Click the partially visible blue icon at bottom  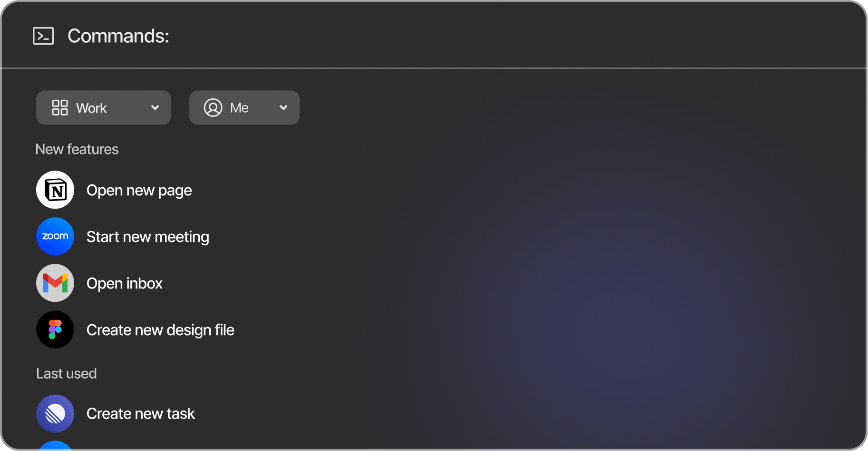pyautogui.click(x=55, y=446)
